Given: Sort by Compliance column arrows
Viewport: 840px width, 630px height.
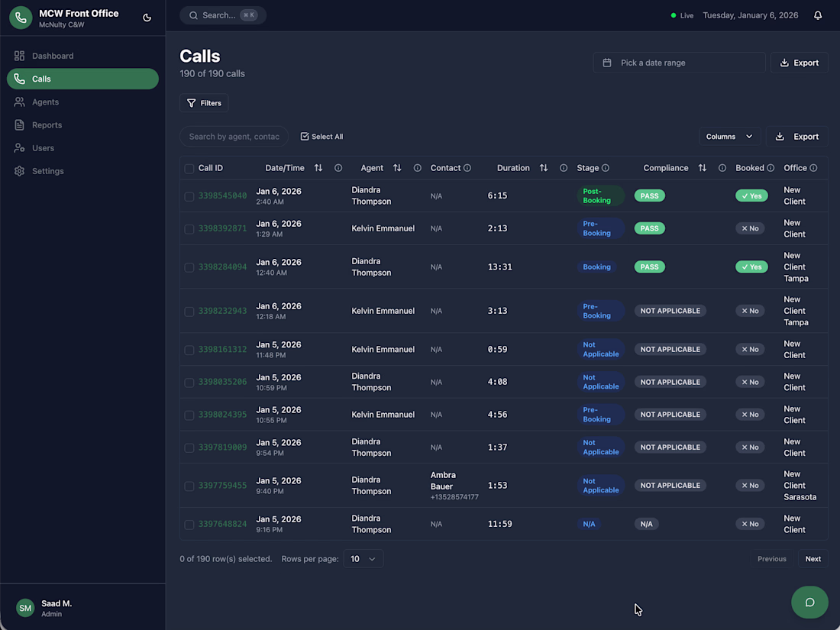Looking at the screenshot, I should [703, 168].
